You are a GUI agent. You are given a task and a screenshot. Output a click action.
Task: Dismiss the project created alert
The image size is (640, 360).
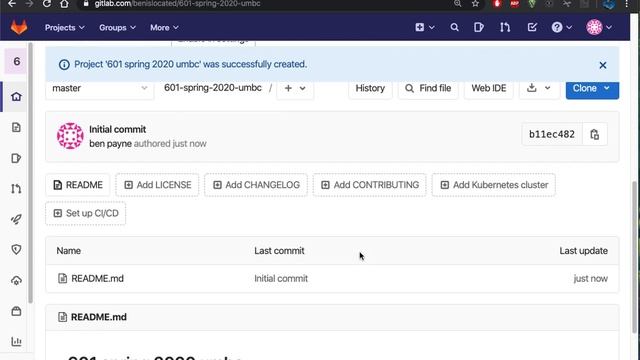602,65
